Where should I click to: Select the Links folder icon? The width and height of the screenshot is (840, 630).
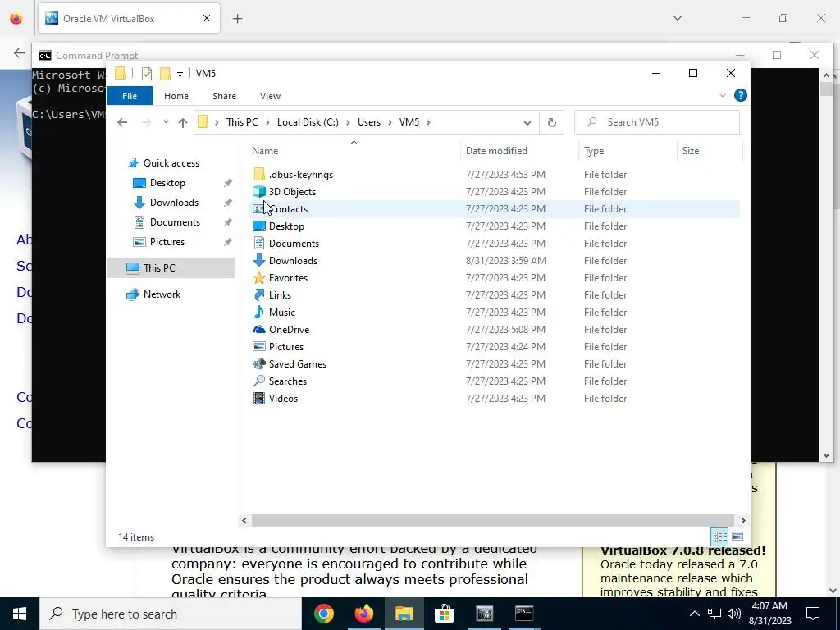tap(259, 294)
